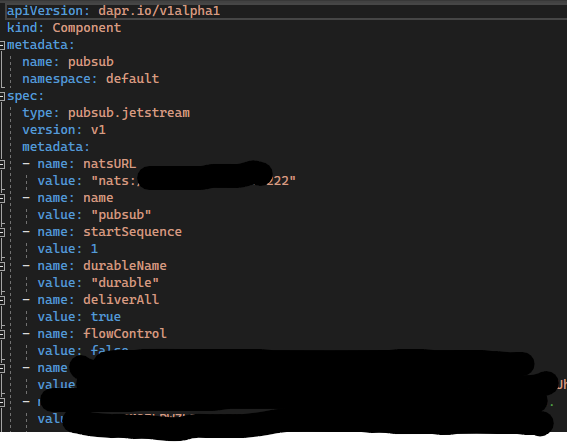
Task: Click the name key before natsURL
Action: pos(56,164)
